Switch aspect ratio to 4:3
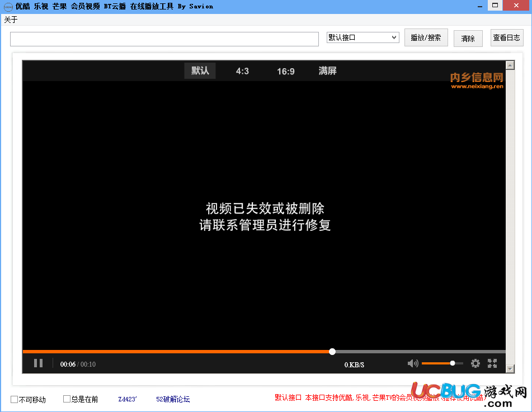This screenshot has height=412, width=532. click(242, 71)
